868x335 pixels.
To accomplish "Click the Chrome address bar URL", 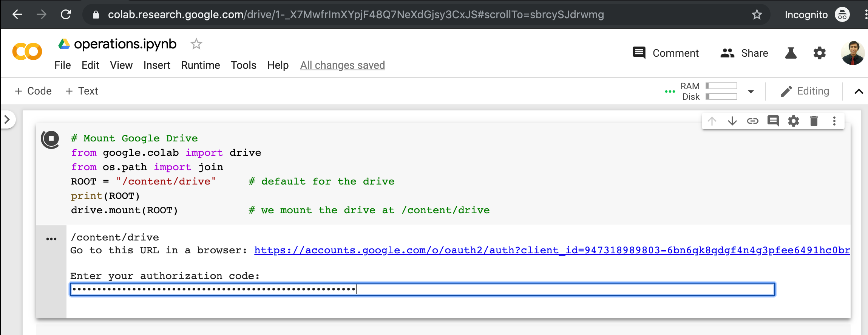I will 356,15.
